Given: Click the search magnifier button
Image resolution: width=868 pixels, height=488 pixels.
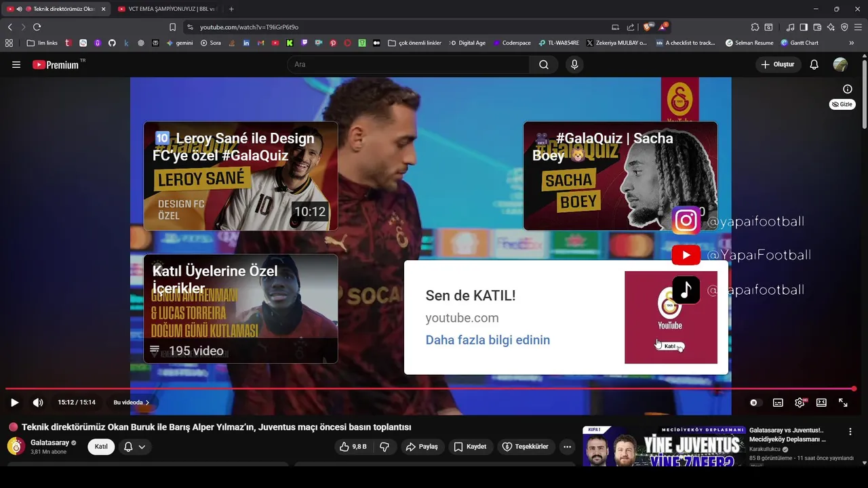Looking at the screenshot, I should 544,64.
